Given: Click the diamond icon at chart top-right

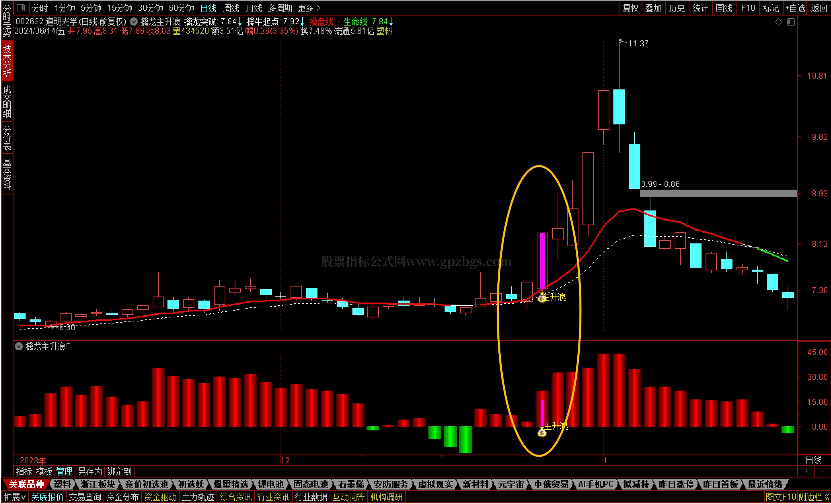Looking at the screenshot, I should point(779,22).
